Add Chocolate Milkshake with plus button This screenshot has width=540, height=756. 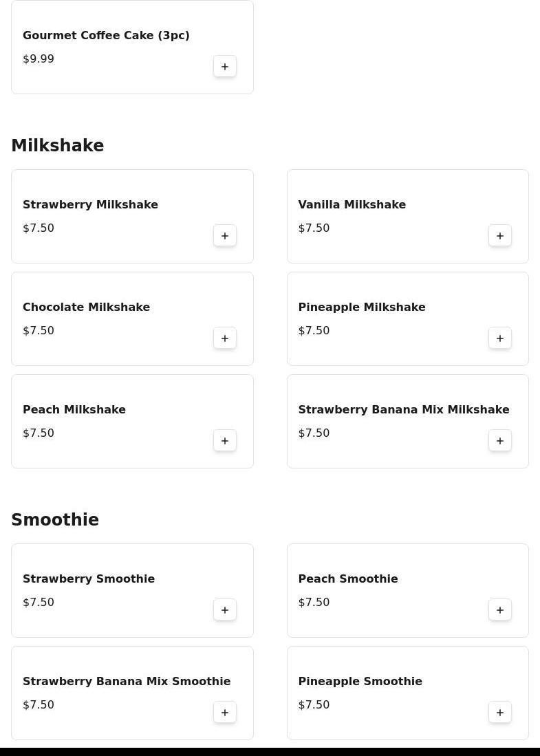[225, 338]
